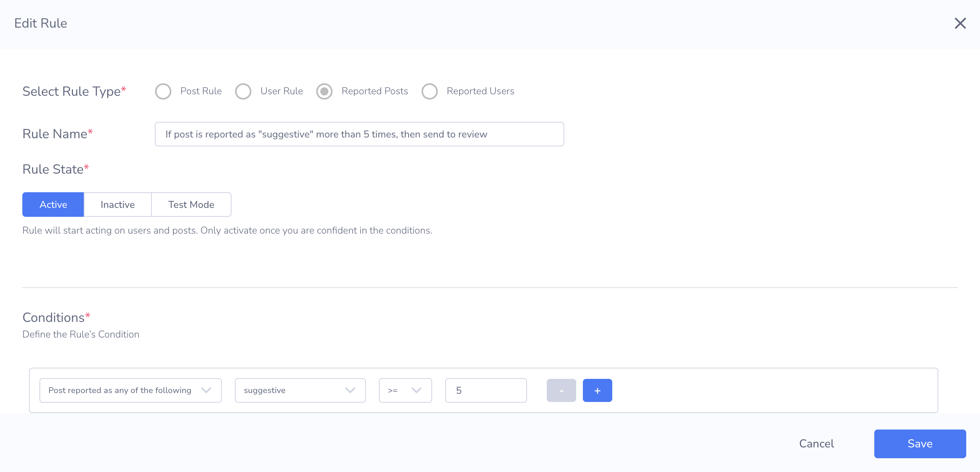Click the plus button to add condition

tap(597, 390)
